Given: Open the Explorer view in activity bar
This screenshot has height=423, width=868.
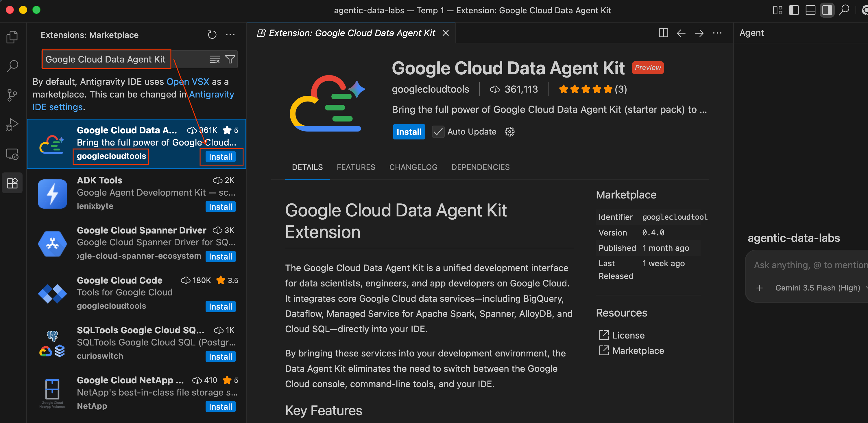Looking at the screenshot, I should coord(12,37).
